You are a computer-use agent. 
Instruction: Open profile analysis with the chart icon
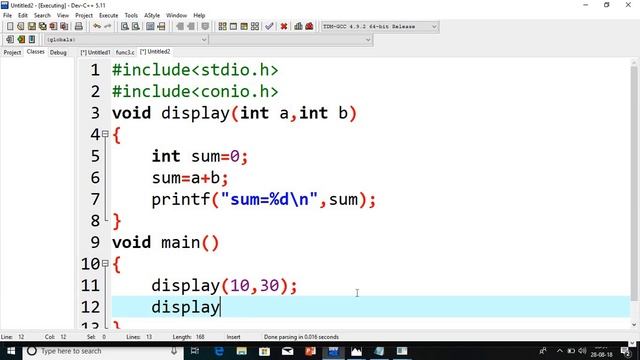click(298, 27)
